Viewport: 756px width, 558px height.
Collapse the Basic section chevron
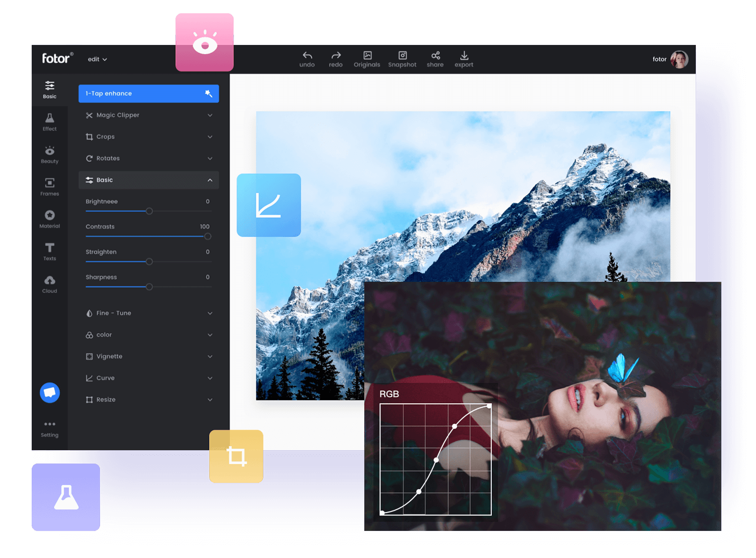210,180
